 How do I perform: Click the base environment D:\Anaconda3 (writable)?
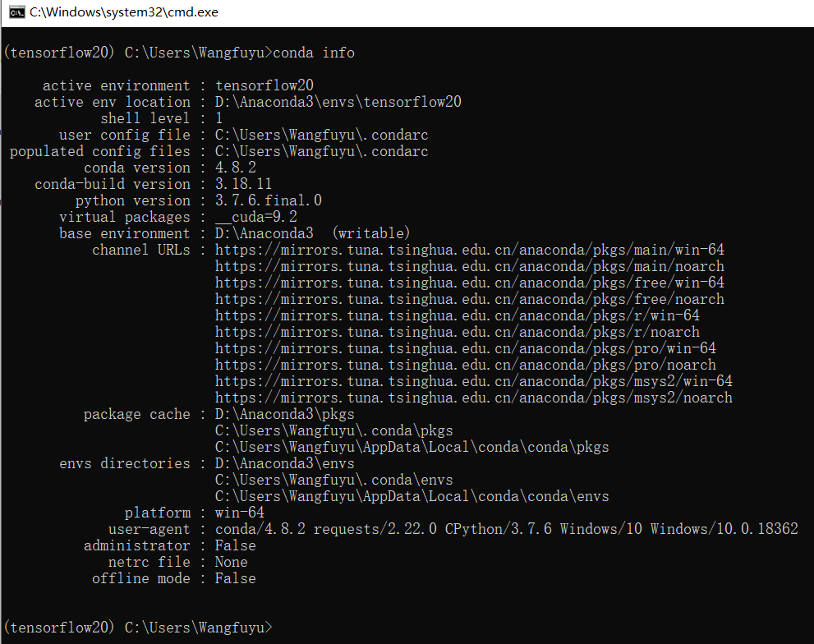point(312,233)
